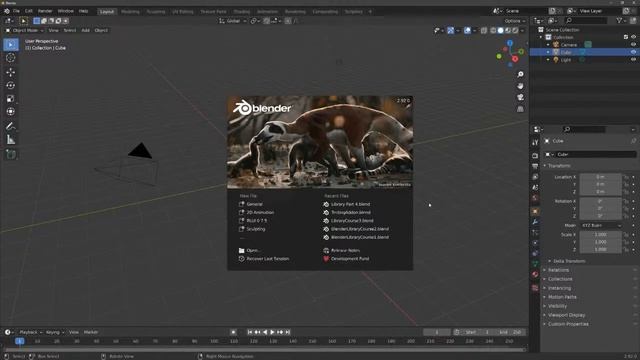
Task: Click the navigation gizmo axis widget
Action: tap(510, 53)
